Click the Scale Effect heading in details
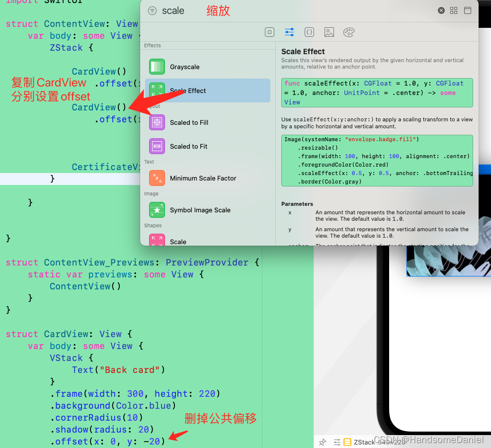491x448 pixels. click(303, 51)
